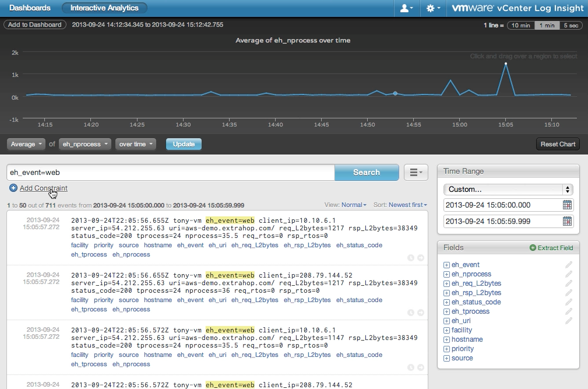Expand the eh_uri field

point(446,321)
